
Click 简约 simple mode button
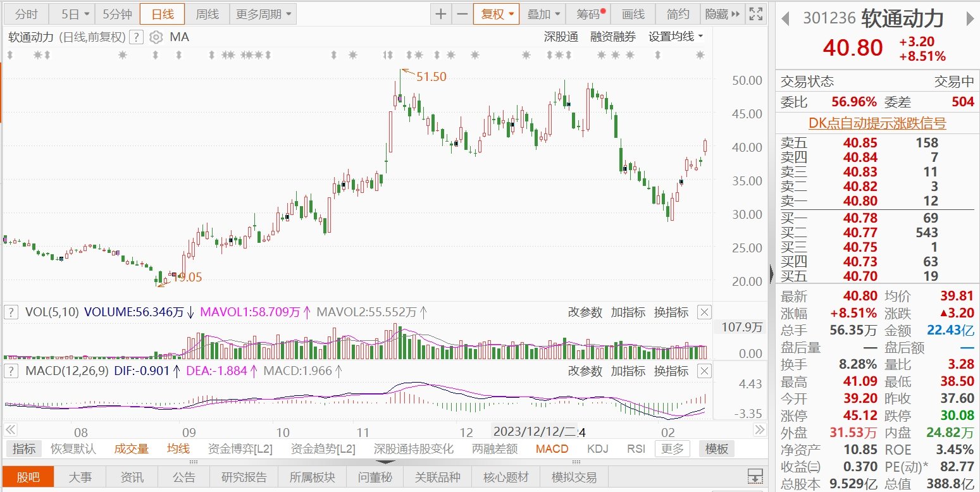click(x=678, y=14)
